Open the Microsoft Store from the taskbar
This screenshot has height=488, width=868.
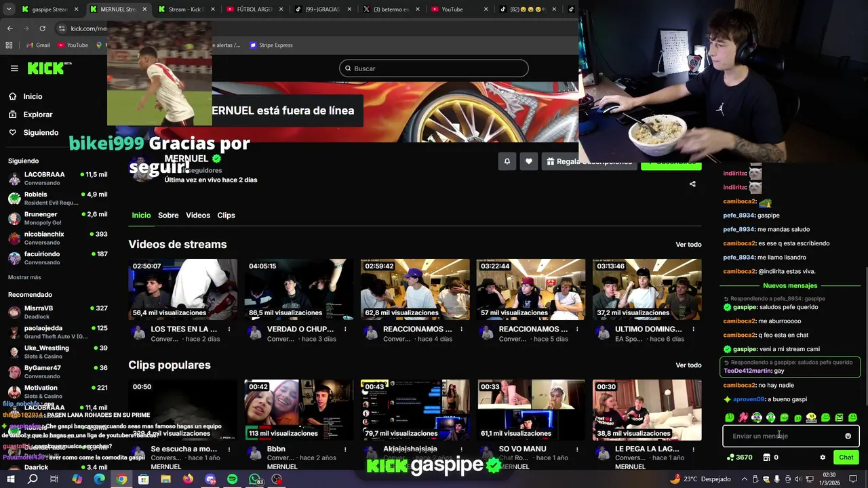pos(143,479)
